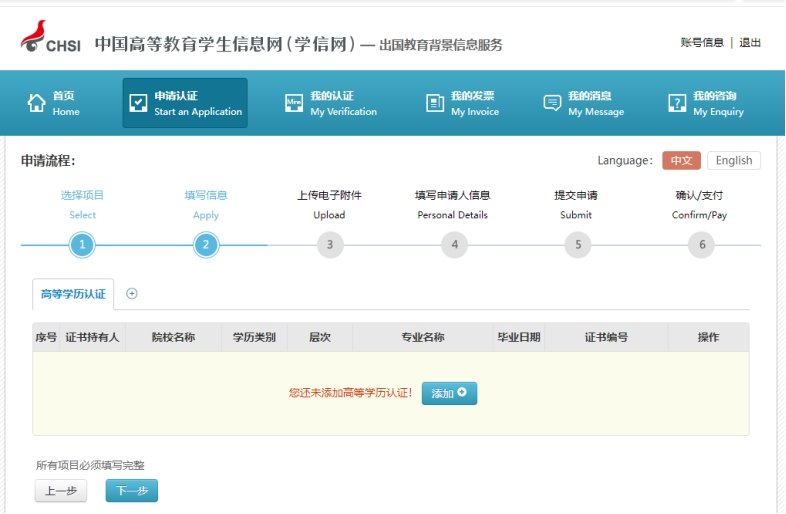Click the My Verification icon
The image size is (786, 514).
pos(294,103)
